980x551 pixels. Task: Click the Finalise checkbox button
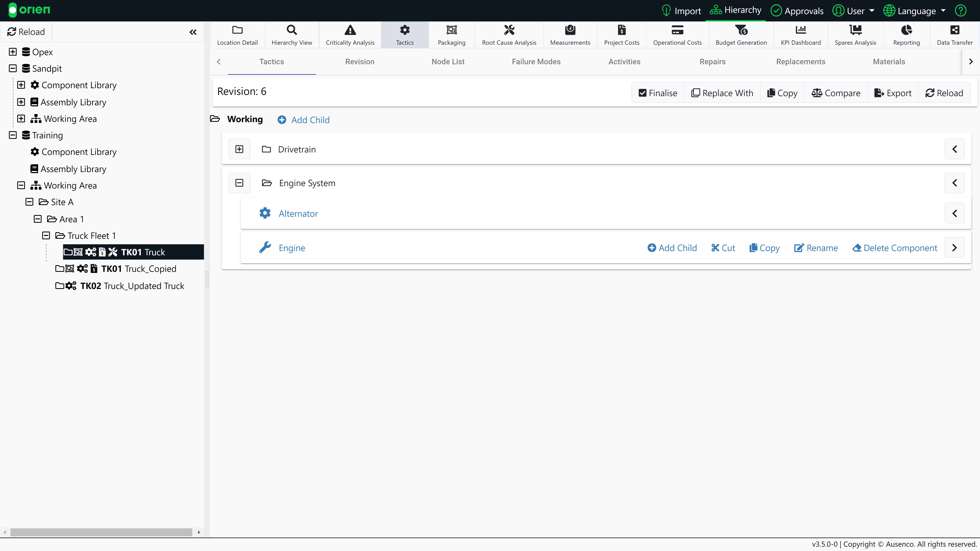click(658, 93)
